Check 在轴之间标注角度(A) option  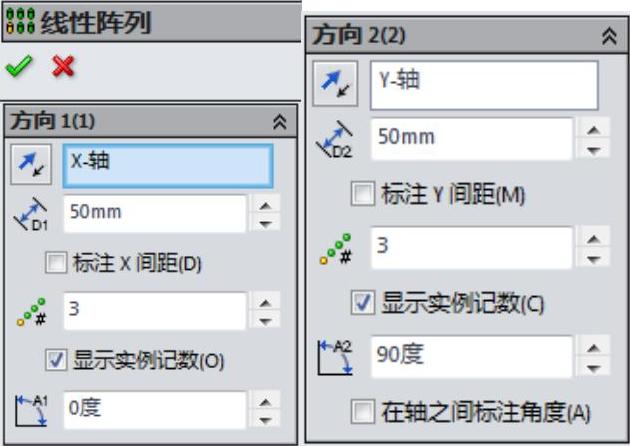click(x=363, y=411)
